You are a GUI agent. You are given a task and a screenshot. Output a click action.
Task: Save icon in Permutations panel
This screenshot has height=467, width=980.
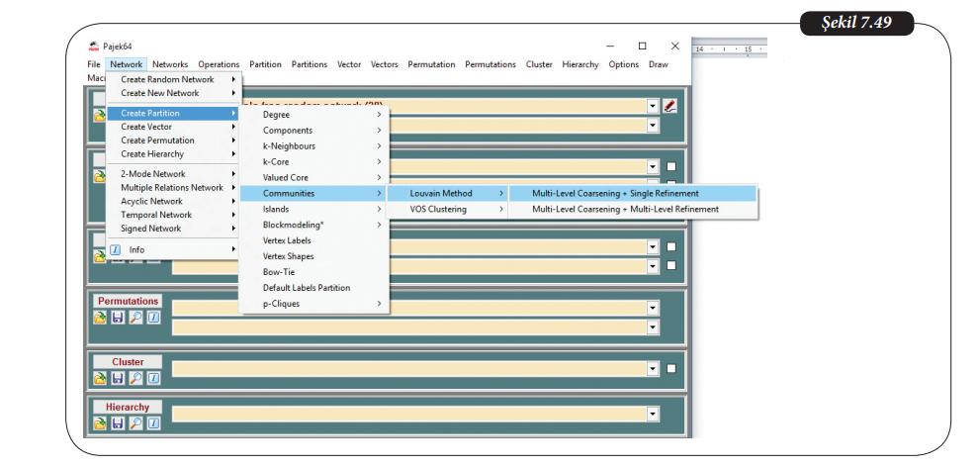118,318
